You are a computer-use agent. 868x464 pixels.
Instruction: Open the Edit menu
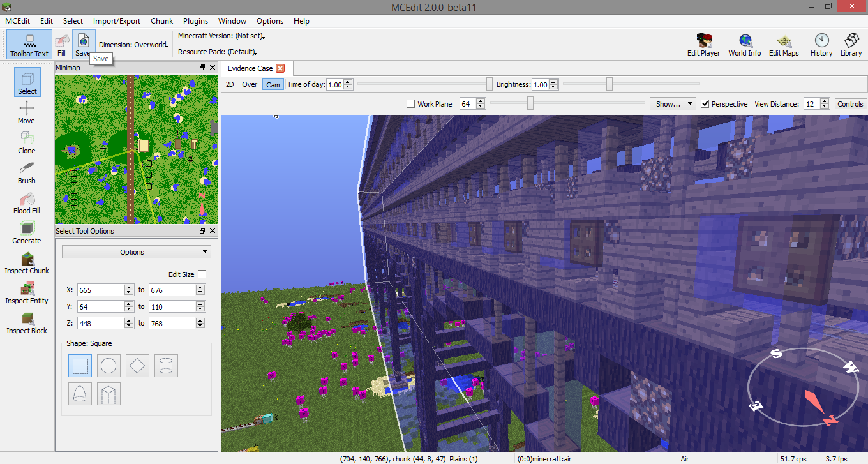click(x=47, y=21)
